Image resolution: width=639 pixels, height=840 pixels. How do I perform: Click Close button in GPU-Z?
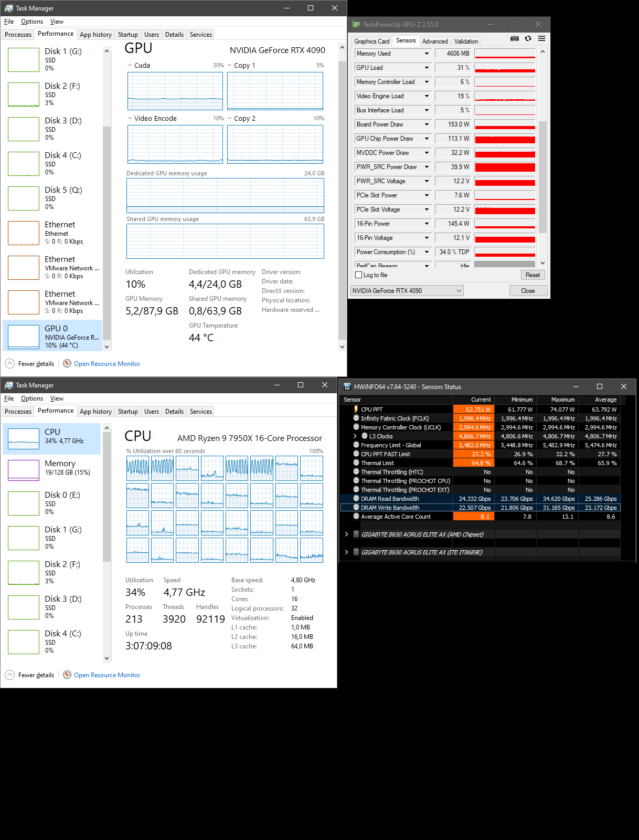pos(528,291)
